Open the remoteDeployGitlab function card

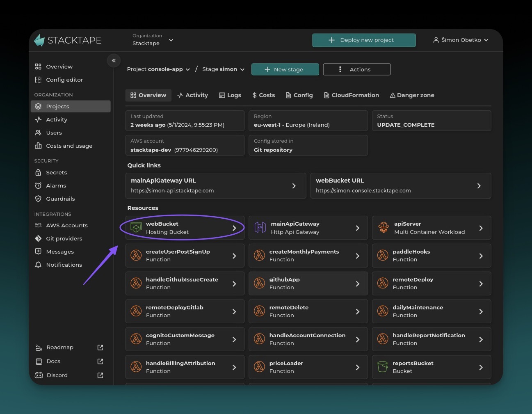click(x=185, y=311)
